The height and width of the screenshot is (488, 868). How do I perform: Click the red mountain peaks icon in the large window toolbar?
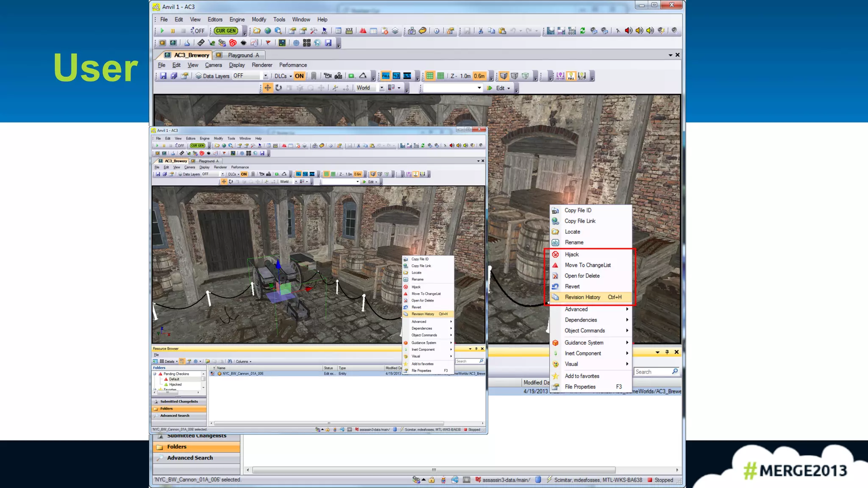(363, 30)
